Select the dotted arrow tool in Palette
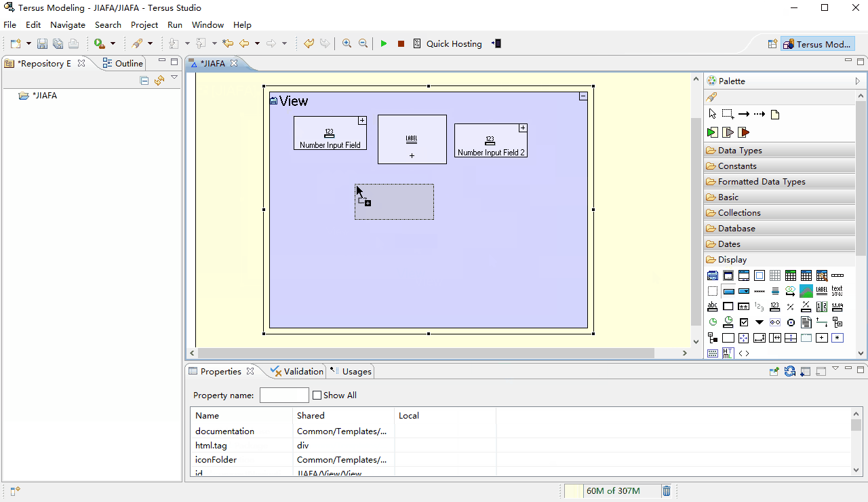Viewport: 868px width, 502px height. click(x=759, y=114)
